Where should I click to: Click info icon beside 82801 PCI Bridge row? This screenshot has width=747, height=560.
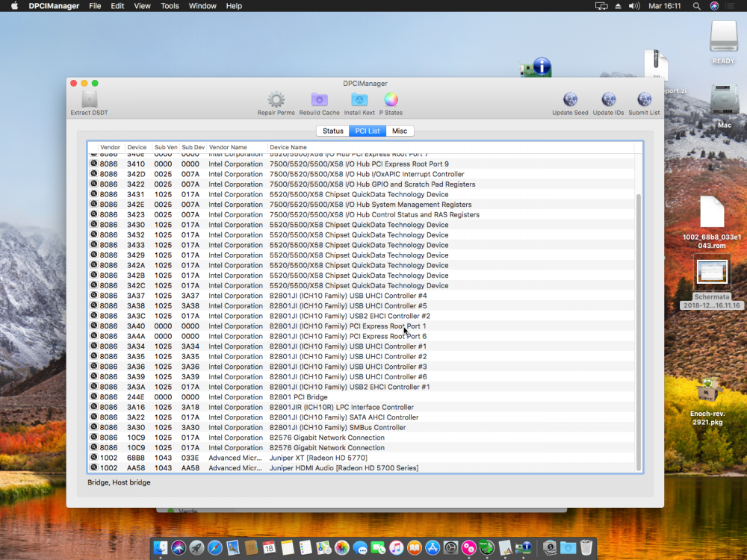pyautogui.click(x=94, y=396)
